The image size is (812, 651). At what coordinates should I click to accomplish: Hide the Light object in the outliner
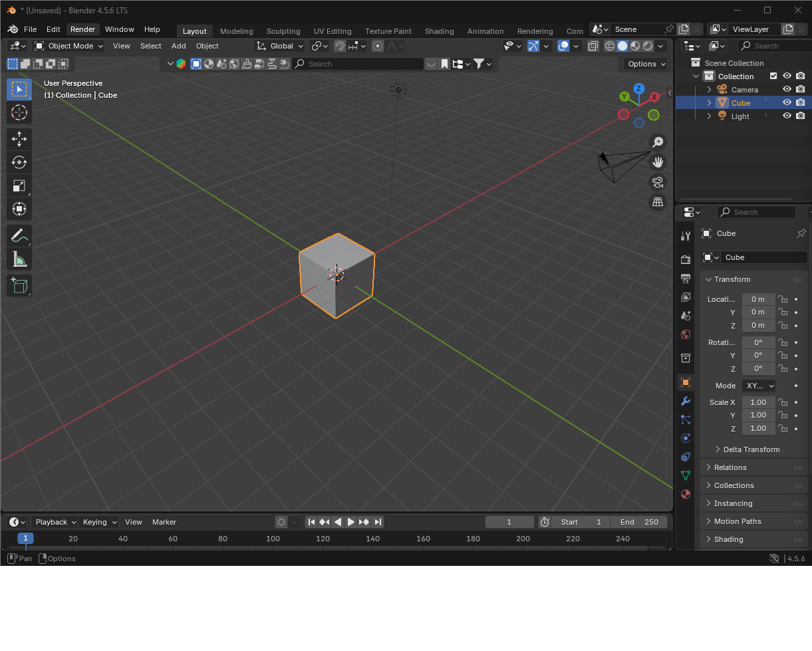pyautogui.click(x=787, y=116)
